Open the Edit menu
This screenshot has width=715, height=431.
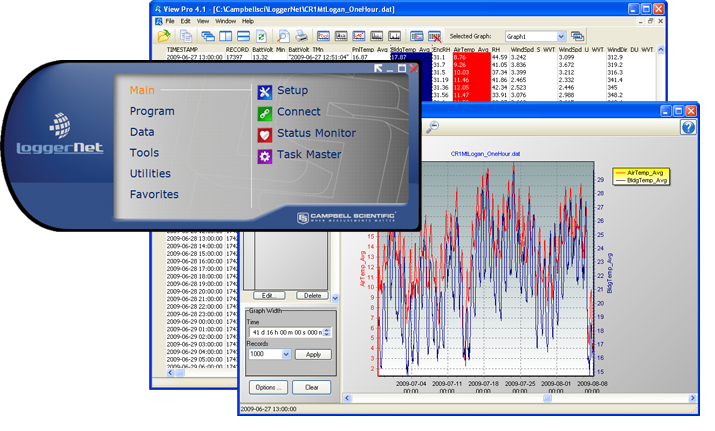tap(186, 21)
